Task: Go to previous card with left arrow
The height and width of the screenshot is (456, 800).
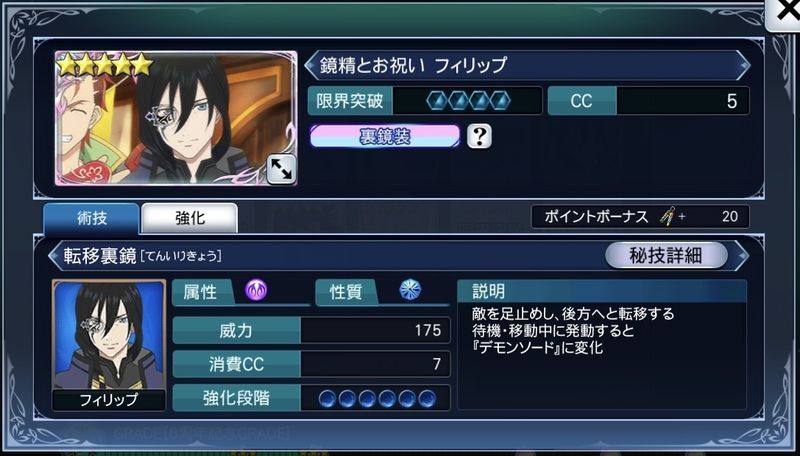Action: coord(310,65)
